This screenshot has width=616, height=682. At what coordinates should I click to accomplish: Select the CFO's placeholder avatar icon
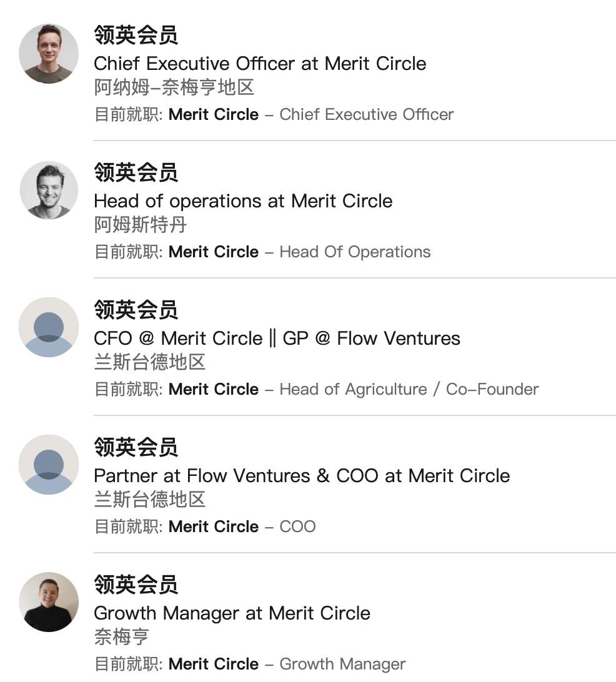click(x=49, y=327)
